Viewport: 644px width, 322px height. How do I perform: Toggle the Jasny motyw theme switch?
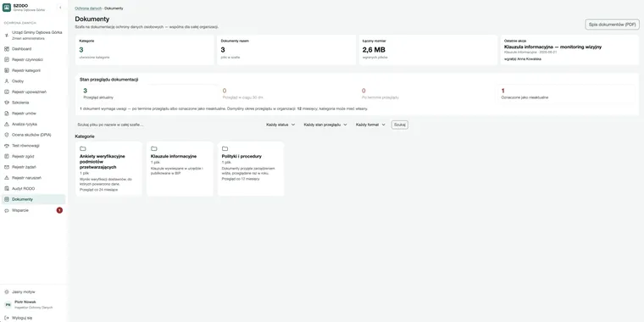click(x=33, y=291)
